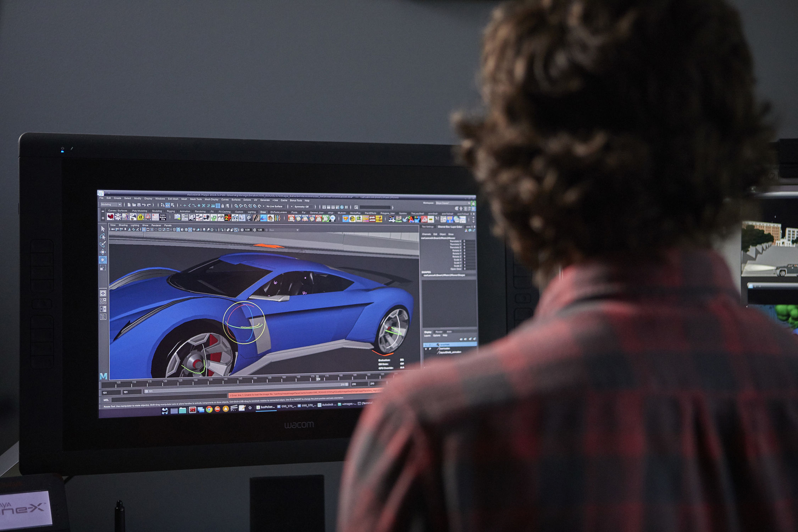
Task: Open the Symmetry: Off dropdown
Action: [303, 207]
